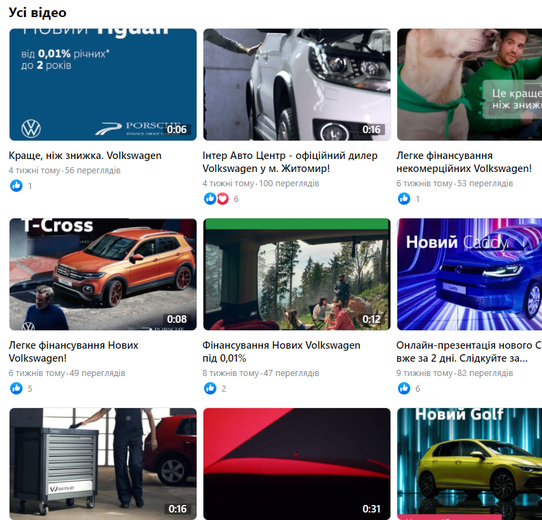Click like icon under 'Легке фінансування Нових Volkswagen' video

(16, 388)
